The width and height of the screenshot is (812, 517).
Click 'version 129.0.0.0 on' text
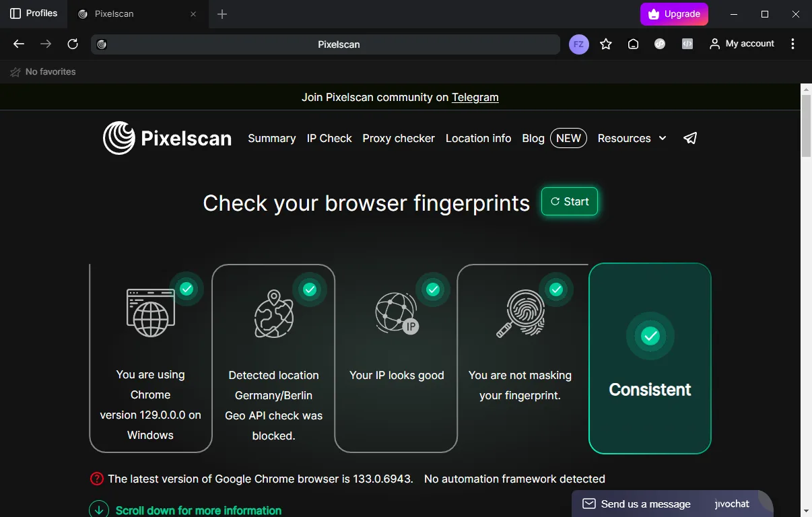point(151,415)
